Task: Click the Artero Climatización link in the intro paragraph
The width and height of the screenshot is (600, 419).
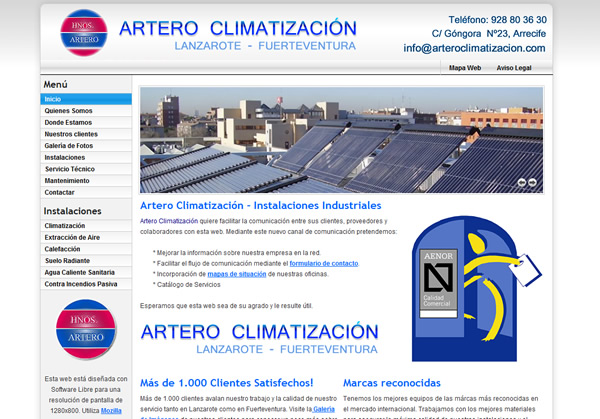Action: pyautogui.click(x=169, y=221)
